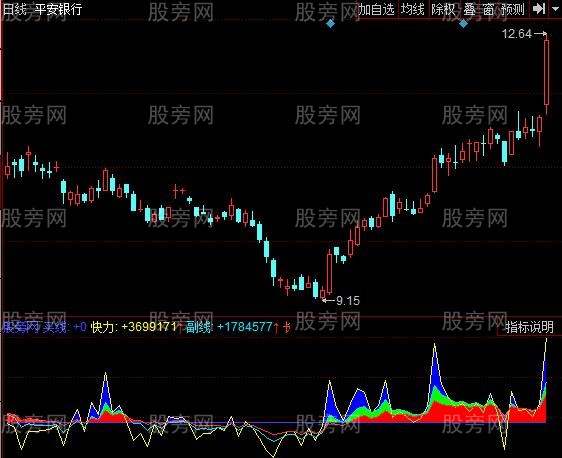Toggle 除权 ex-rights adjustment
562x458 pixels.
pos(443,9)
